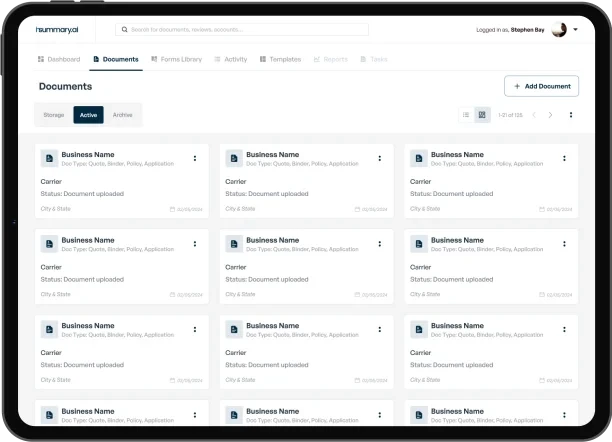Click document icon on first row's right card
Image resolution: width=612 pixels, height=442 pixels.
pos(419,158)
